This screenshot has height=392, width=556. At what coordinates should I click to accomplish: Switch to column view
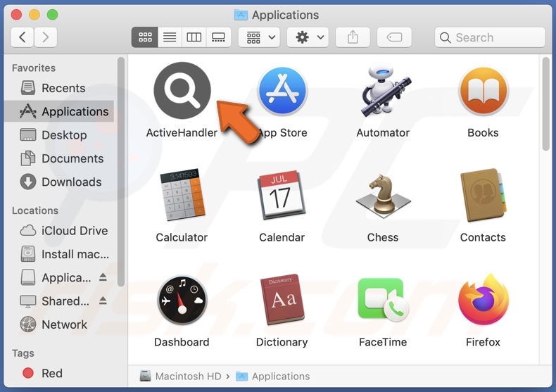(x=194, y=37)
